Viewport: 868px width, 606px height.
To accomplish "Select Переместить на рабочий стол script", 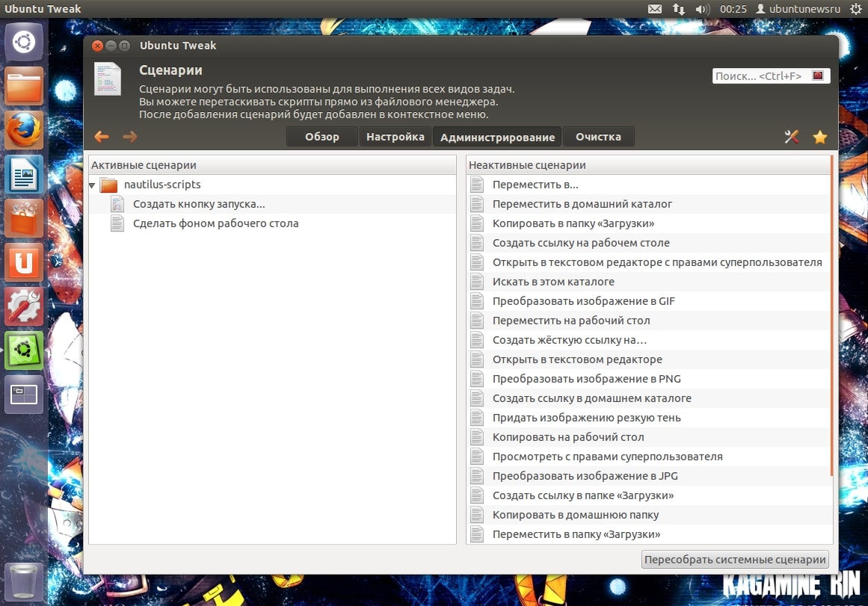I will (648, 321).
